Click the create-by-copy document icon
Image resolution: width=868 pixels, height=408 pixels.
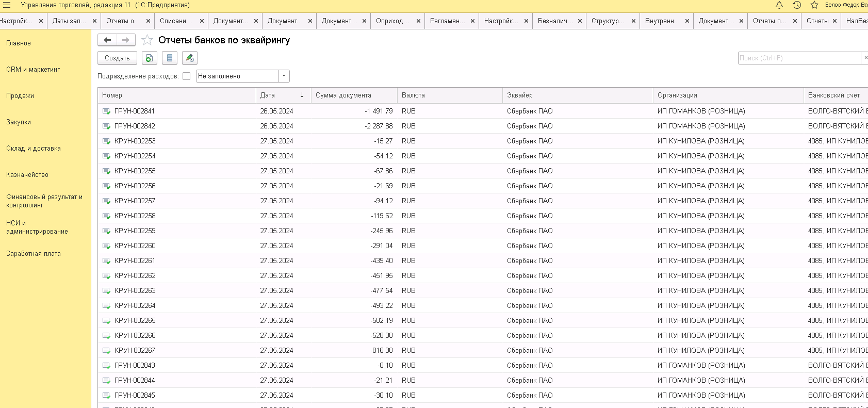coord(149,58)
